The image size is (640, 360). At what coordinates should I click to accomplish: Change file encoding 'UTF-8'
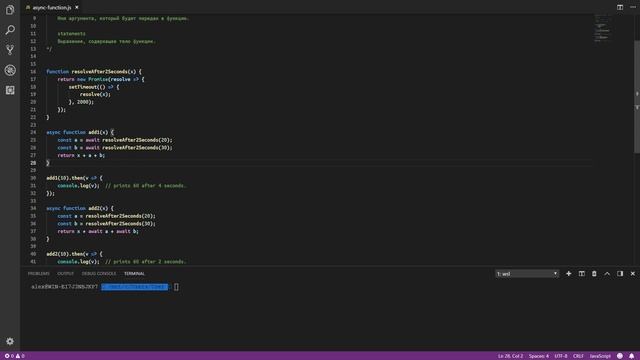(561, 356)
